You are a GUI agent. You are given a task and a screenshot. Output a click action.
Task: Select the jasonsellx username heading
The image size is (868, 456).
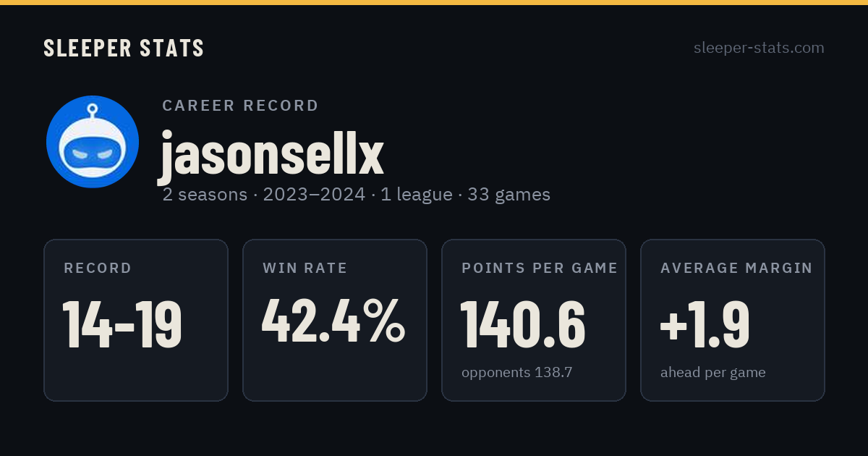coord(271,153)
